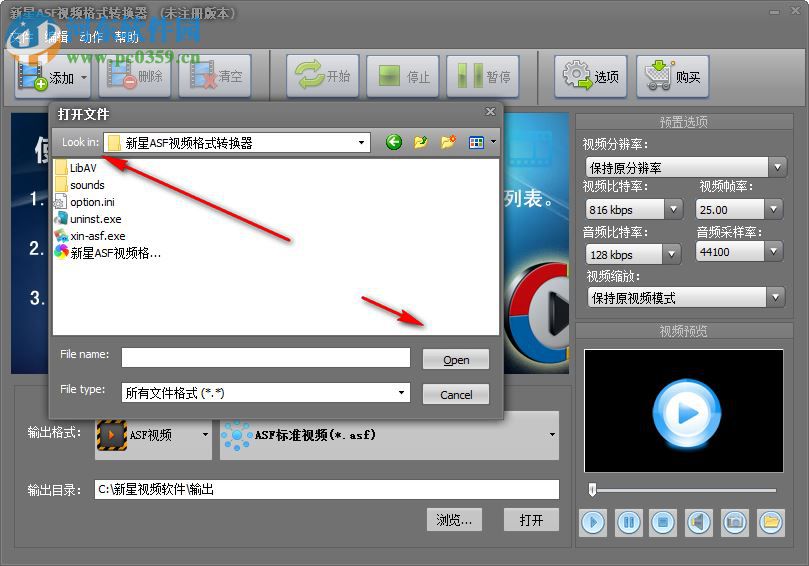Click the Buy shopping cart button

click(x=672, y=77)
